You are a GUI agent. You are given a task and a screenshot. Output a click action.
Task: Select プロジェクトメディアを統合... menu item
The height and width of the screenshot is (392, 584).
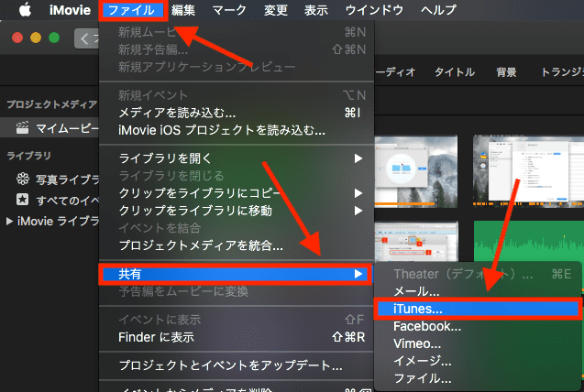(237, 245)
